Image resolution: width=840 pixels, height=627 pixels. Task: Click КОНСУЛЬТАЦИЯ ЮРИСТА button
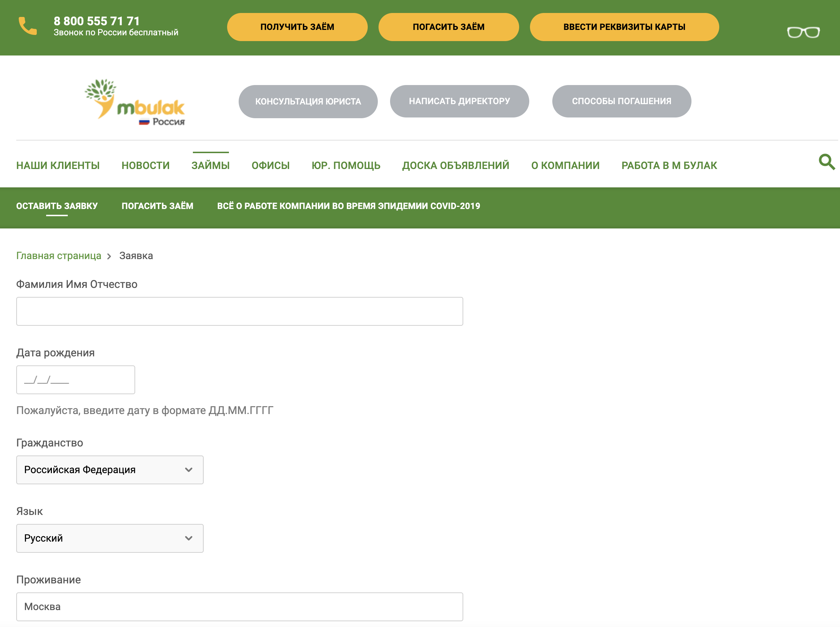tap(308, 101)
